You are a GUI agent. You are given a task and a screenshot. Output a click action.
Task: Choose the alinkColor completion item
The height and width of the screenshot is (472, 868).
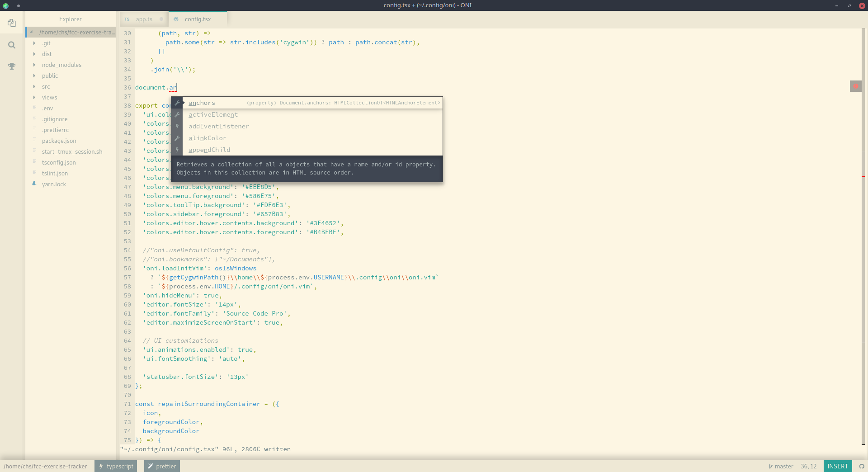click(x=307, y=138)
